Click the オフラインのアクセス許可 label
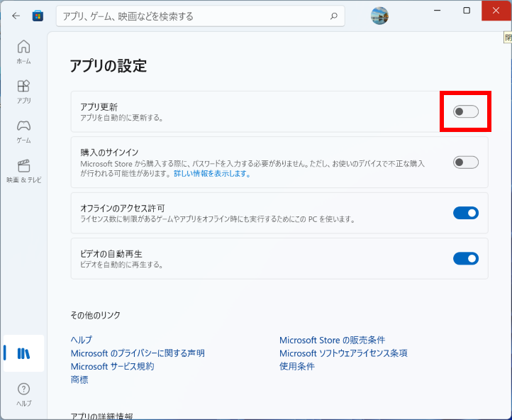The width and height of the screenshot is (512, 420). 123,208
